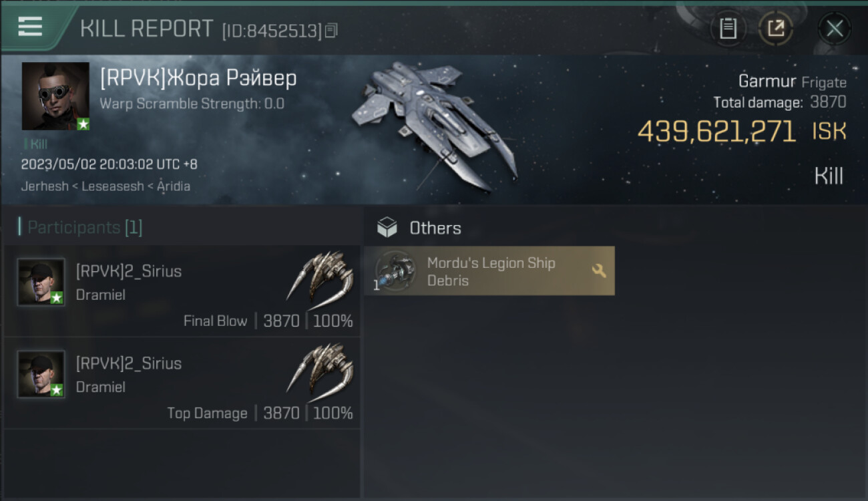
Task: Click Mordu's Legion Ship Debris icon
Action: pos(395,271)
